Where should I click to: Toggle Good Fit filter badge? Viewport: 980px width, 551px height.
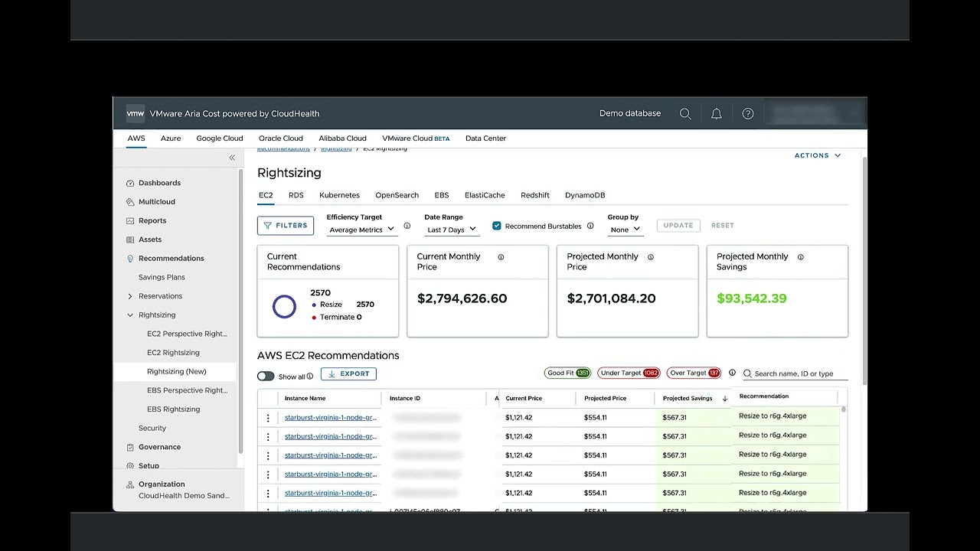[567, 373]
